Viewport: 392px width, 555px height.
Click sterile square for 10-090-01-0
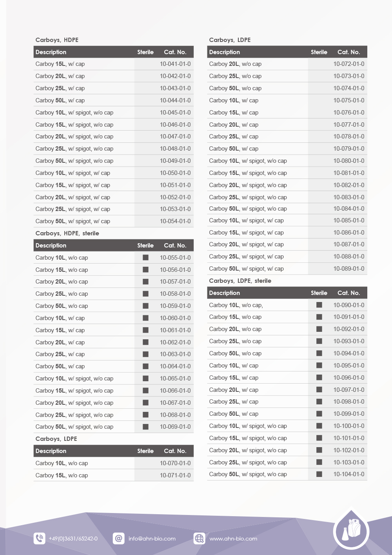pos(319,305)
